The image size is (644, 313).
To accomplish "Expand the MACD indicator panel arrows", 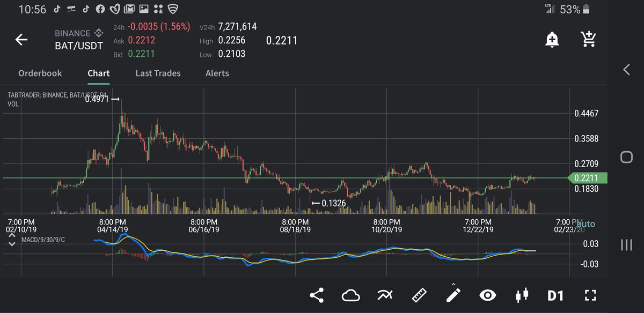I will pos(12,241).
